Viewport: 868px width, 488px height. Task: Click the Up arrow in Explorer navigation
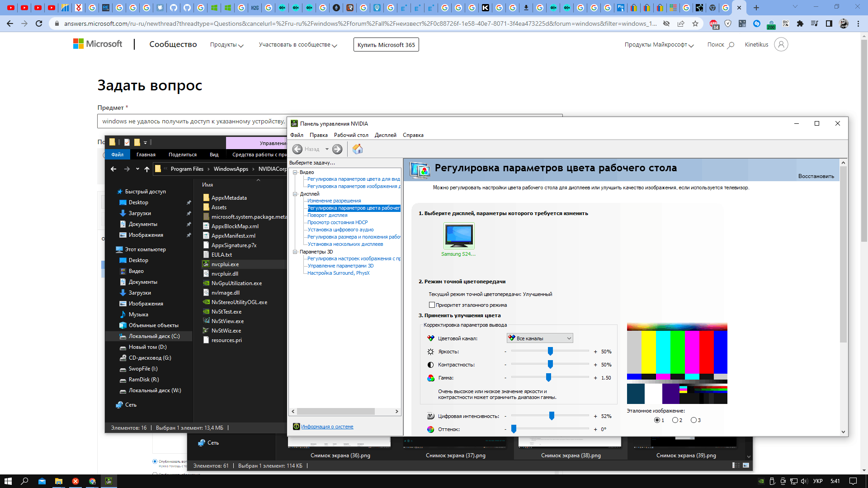pos(146,169)
